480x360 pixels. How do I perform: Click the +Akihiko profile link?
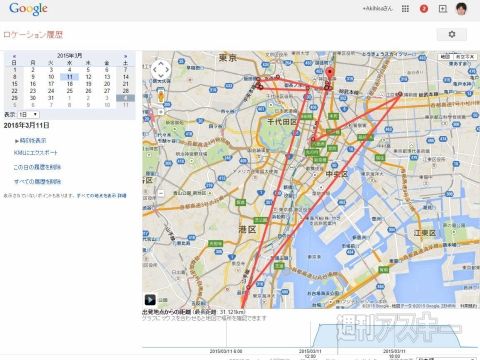pos(378,9)
